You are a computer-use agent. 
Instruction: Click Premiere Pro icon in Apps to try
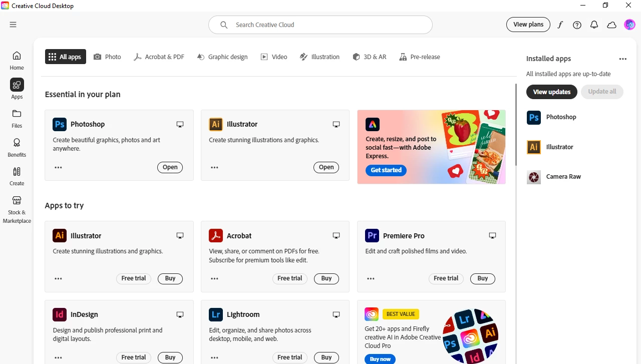(372, 235)
